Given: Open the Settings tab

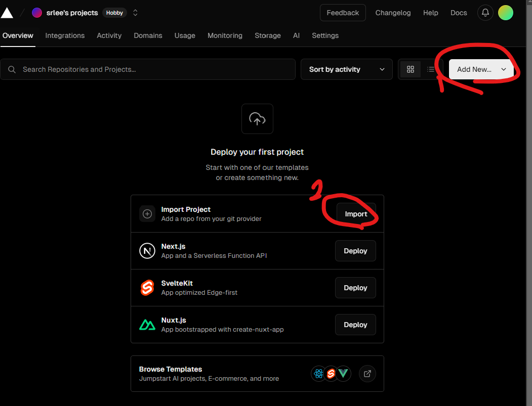Looking at the screenshot, I should tap(325, 35).
